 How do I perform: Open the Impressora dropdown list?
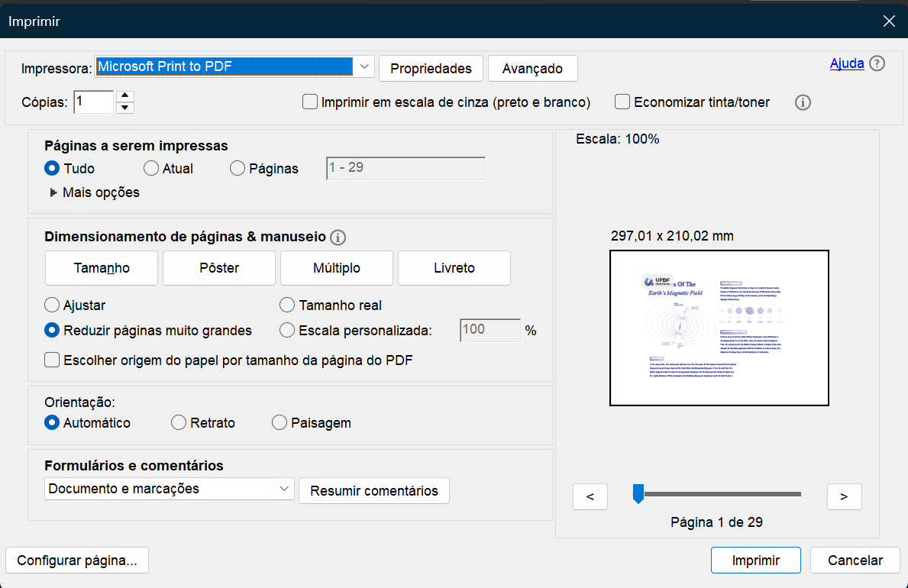[x=364, y=66]
